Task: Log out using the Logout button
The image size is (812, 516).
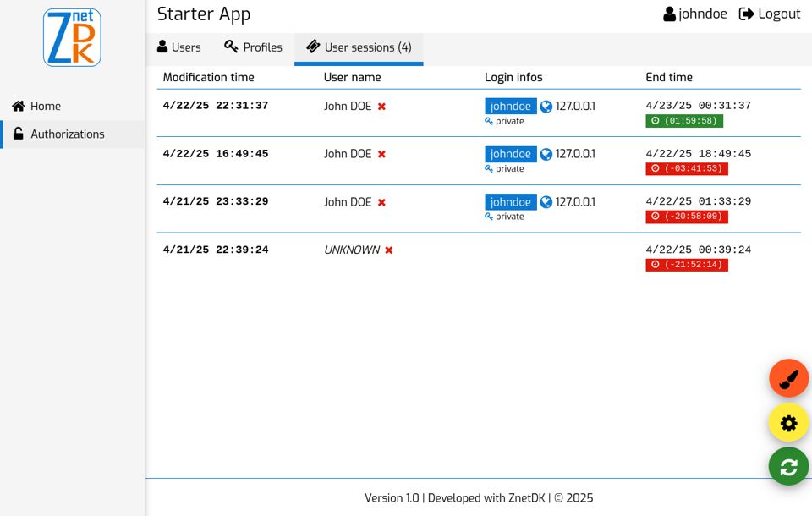Action: tap(769, 14)
